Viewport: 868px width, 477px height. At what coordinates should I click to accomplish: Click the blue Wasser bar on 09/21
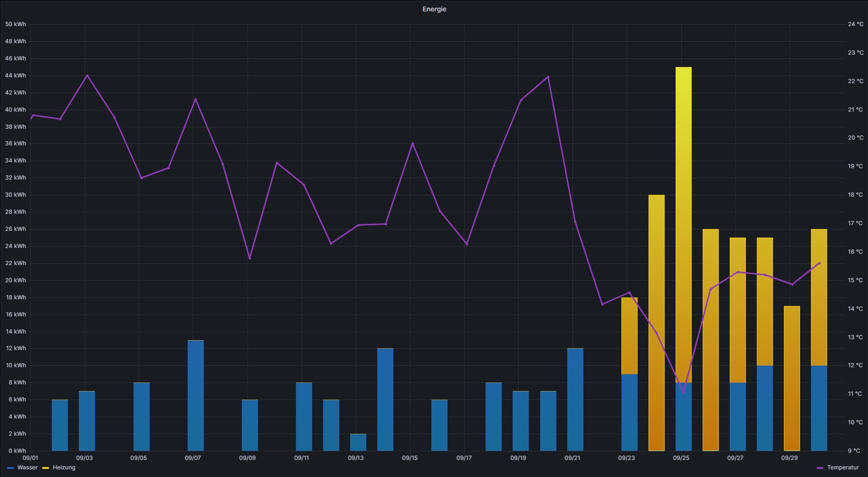575,400
